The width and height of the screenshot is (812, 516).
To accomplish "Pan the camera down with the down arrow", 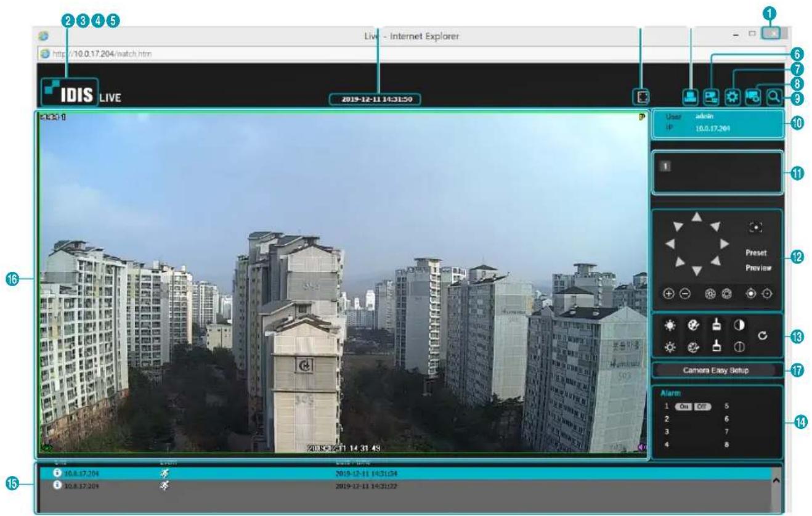I will (696, 271).
